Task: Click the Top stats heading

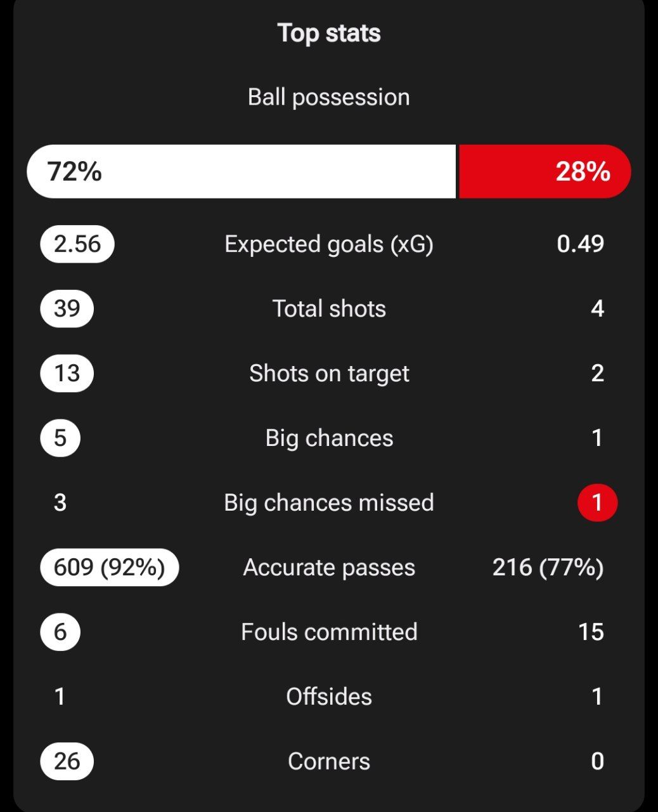Action: point(329,33)
